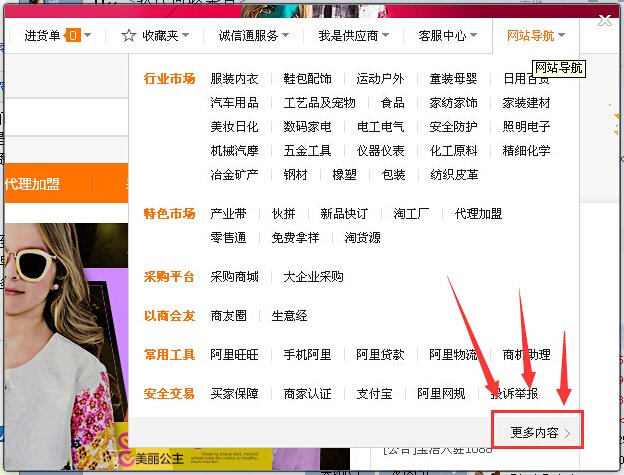Open 代理加盟 in the navigation menu
The width and height of the screenshot is (624, 475).
(x=478, y=214)
